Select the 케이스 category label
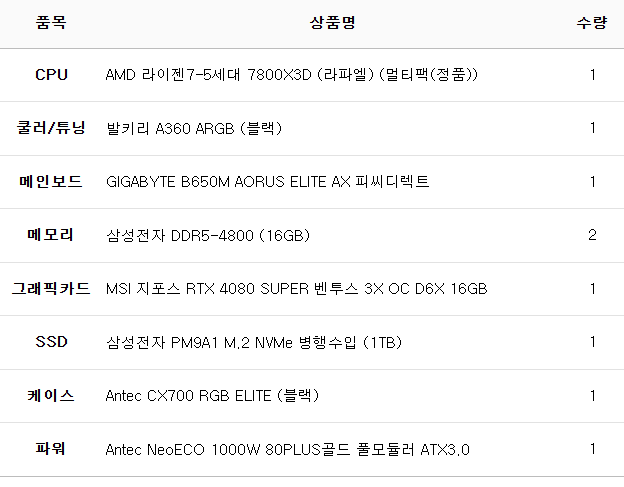The image size is (624, 487). [51, 396]
